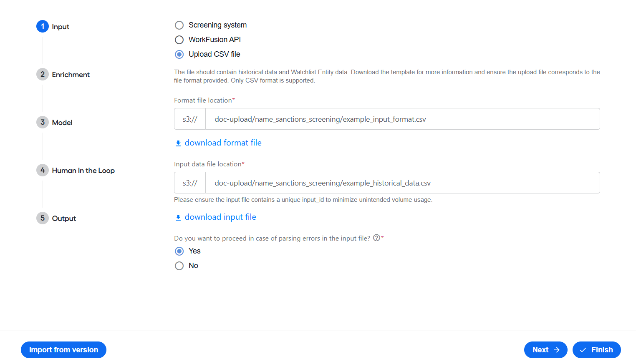Select the WorkFusion API radio option
The height and width of the screenshot is (364, 636).
(179, 40)
